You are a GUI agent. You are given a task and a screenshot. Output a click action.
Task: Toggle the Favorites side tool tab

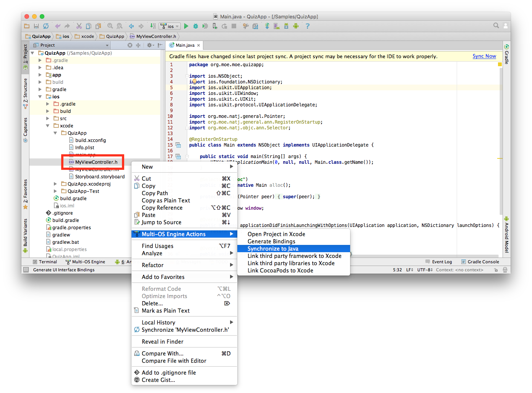25,194
